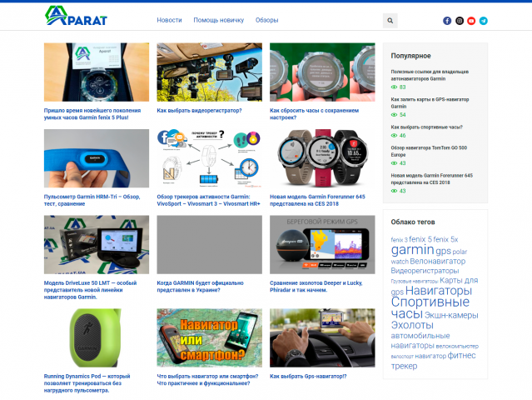This screenshot has height=400, width=532.
Task: Open Когда GARMIN будет официально представлен link
Action: 200,286
